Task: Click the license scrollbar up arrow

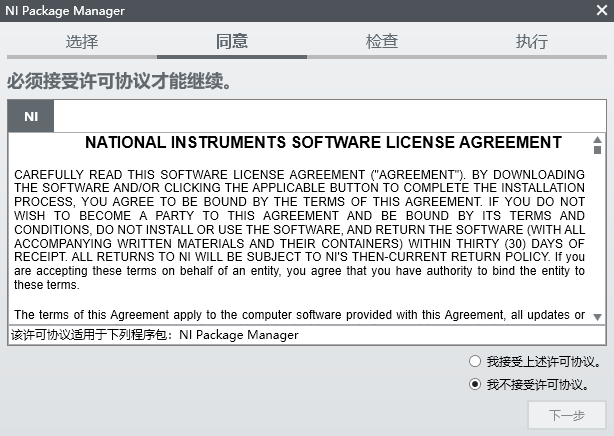Action: click(597, 139)
